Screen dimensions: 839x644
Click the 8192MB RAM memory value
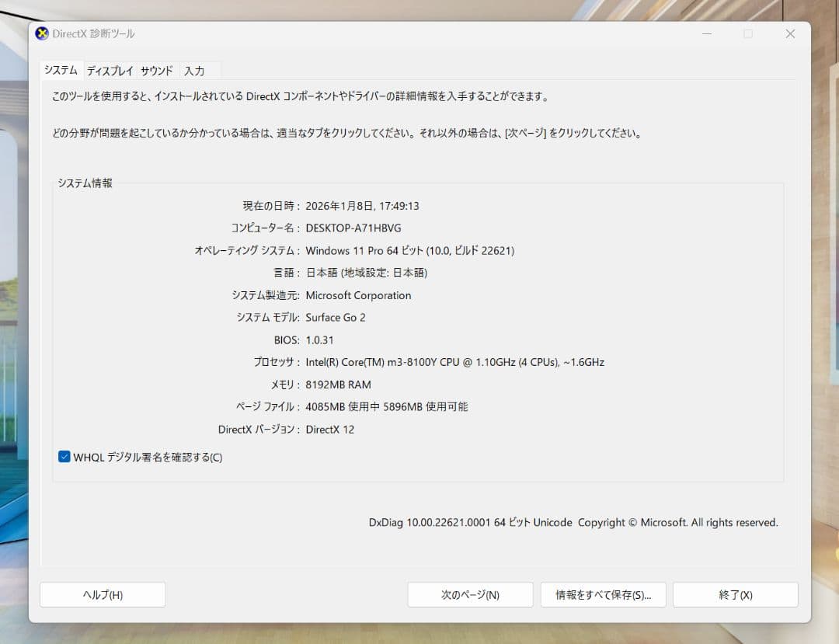[339, 385]
